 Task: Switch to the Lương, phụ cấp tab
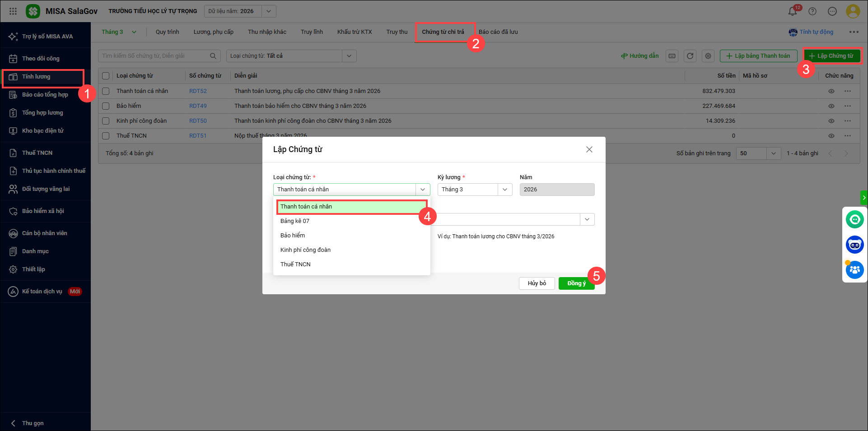pos(213,32)
